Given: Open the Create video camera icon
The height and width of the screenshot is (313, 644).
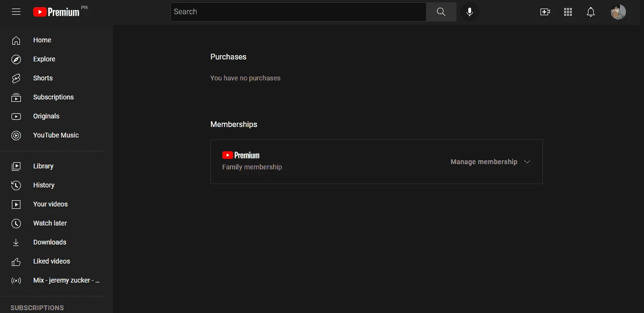Looking at the screenshot, I should pos(545,12).
